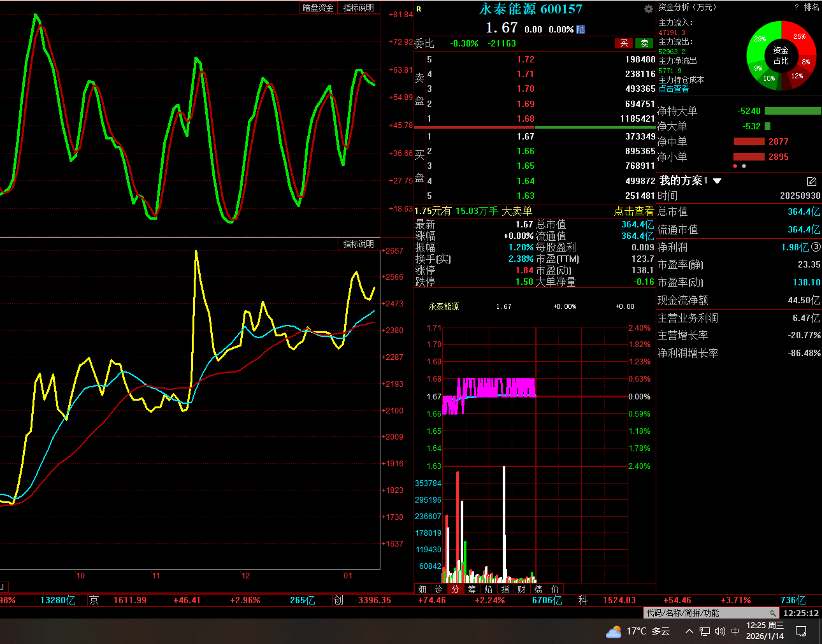822x644 pixels.
Task: Click the green 净特大单 bar
Action: (x=792, y=111)
